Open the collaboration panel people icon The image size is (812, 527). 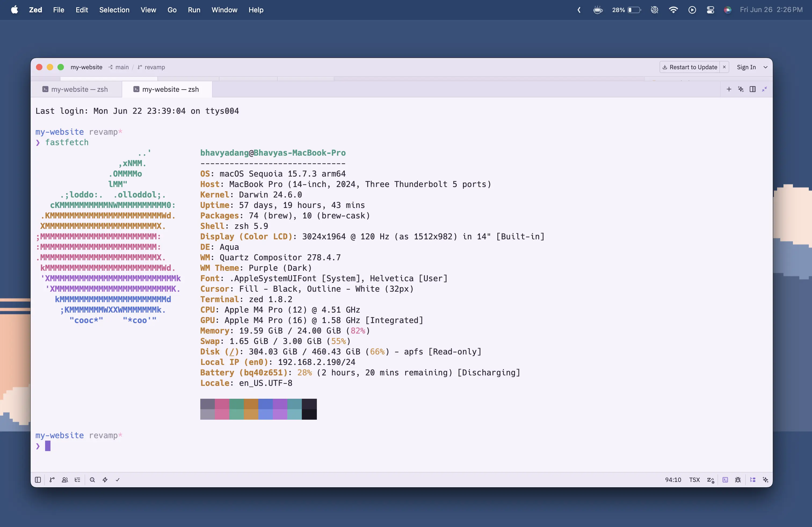click(65, 480)
